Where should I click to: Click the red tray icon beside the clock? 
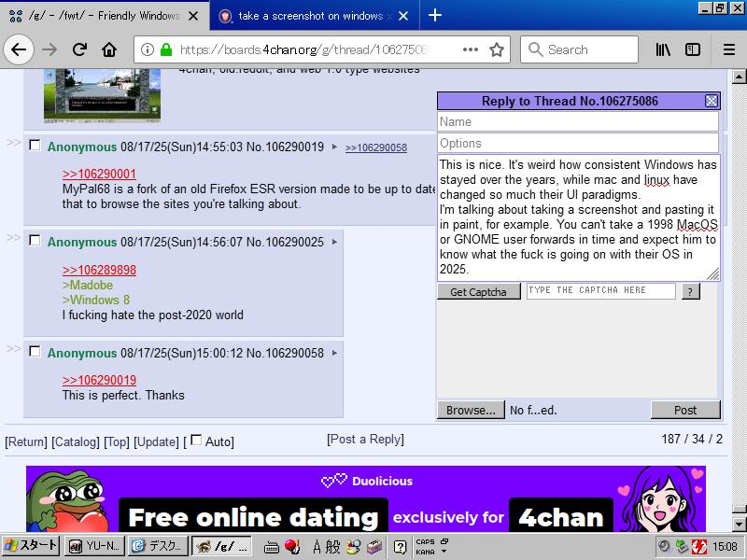click(698, 547)
